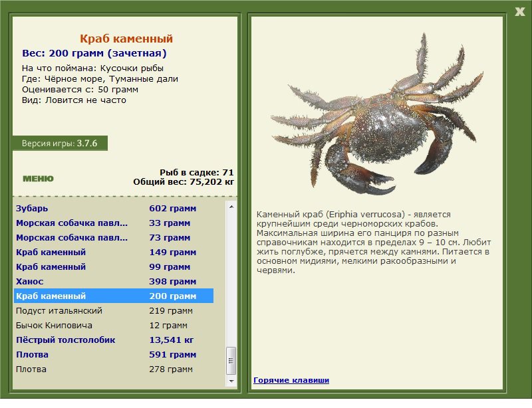Select the Зубарь 602 грамм row

click(x=114, y=208)
